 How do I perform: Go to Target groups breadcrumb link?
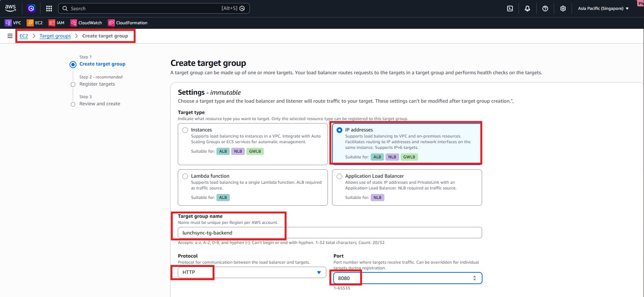tap(55, 36)
